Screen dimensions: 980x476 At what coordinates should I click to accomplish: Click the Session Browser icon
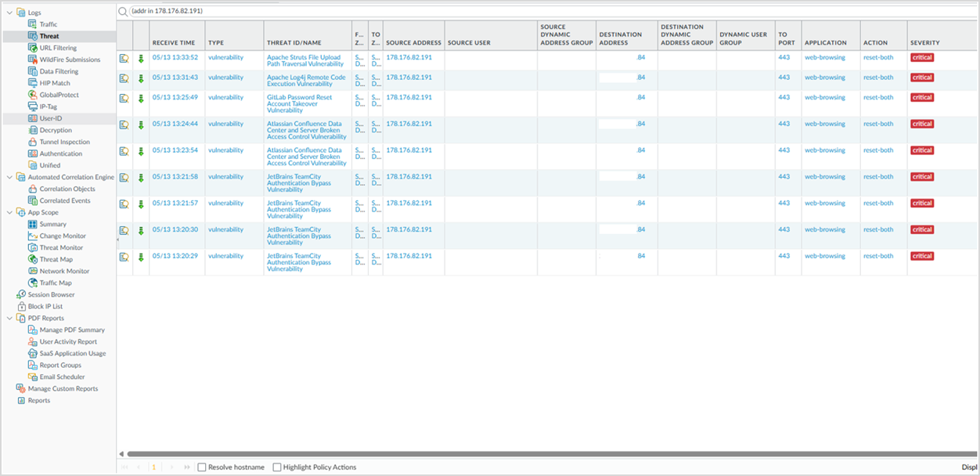pyautogui.click(x=21, y=294)
